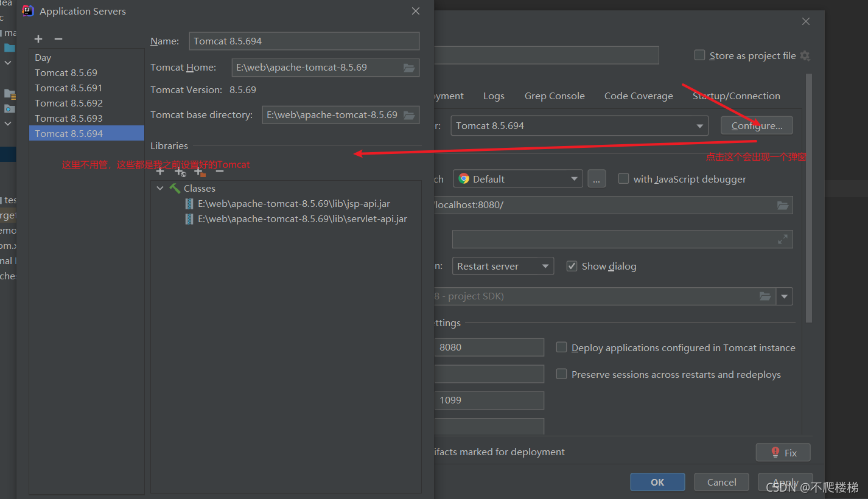This screenshot has width=868, height=499.
Task: Browse URL field folder icon
Action: click(783, 205)
